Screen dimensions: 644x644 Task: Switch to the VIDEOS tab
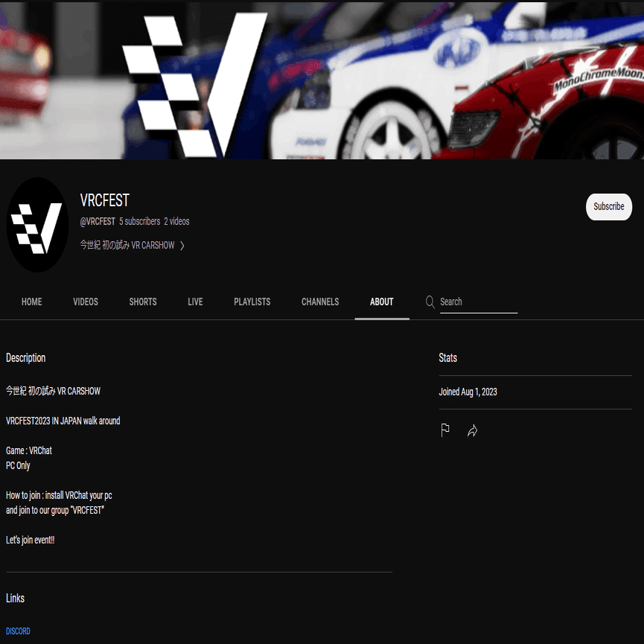click(x=86, y=302)
